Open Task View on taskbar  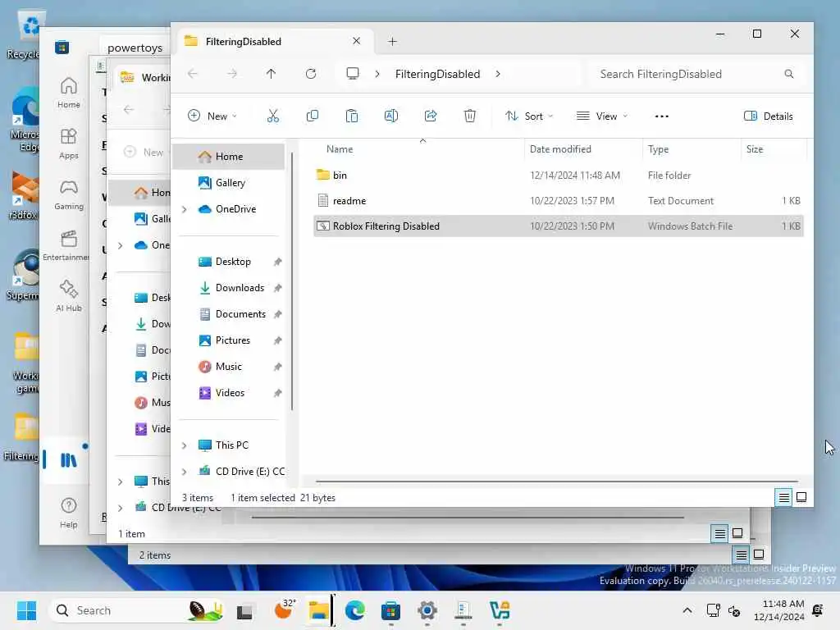(244, 610)
